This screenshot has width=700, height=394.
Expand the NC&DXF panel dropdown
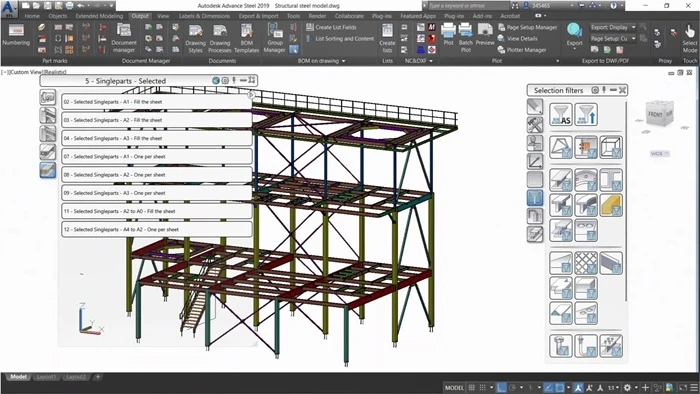(x=431, y=61)
